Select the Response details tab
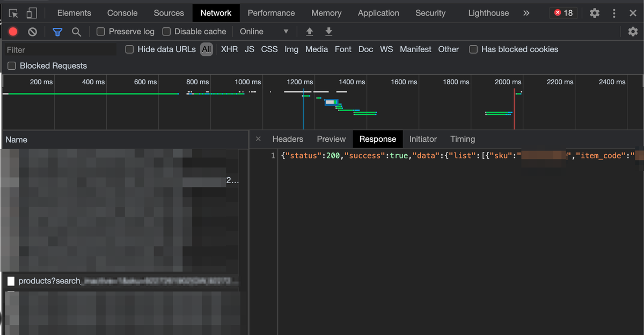 pos(378,139)
